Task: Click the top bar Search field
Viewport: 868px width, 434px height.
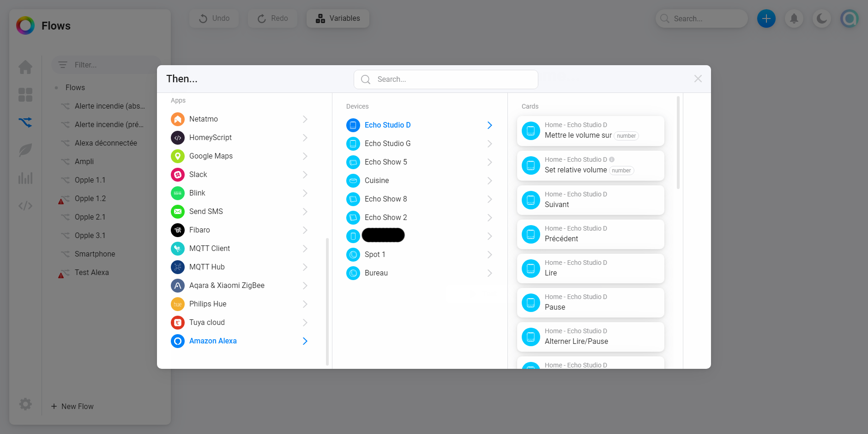Action: point(701,18)
